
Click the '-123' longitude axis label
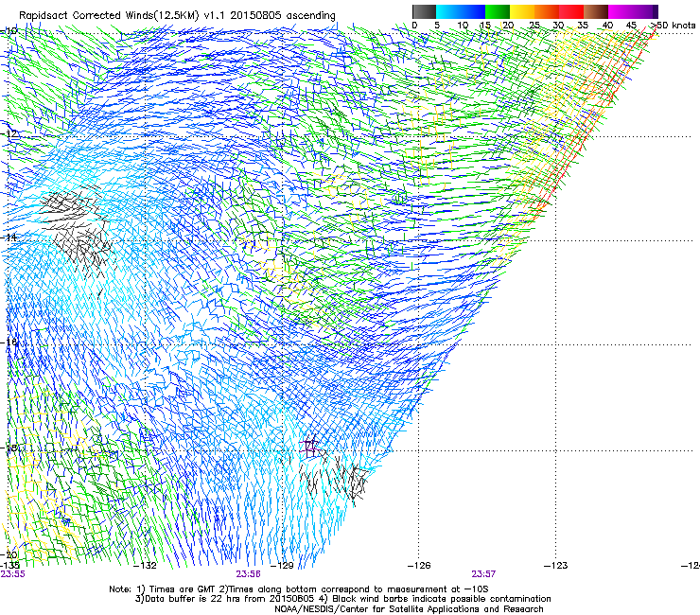click(x=556, y=566)
